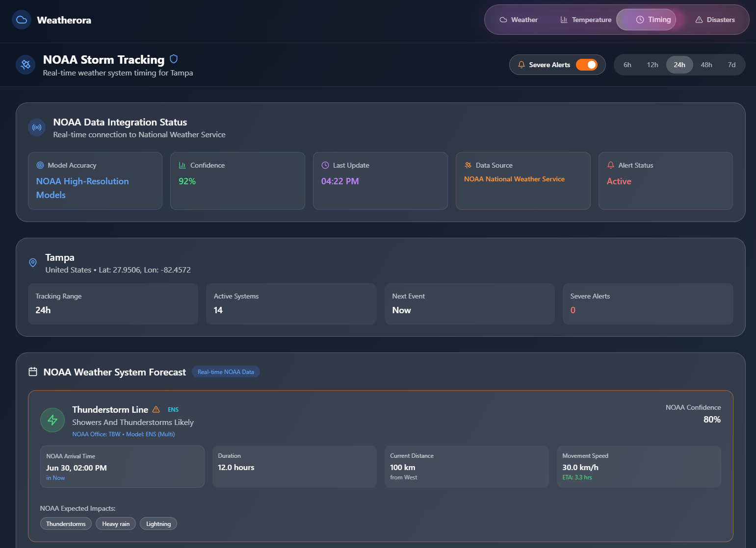Click the 04:22 PM last update value

[x=340, y=181]
